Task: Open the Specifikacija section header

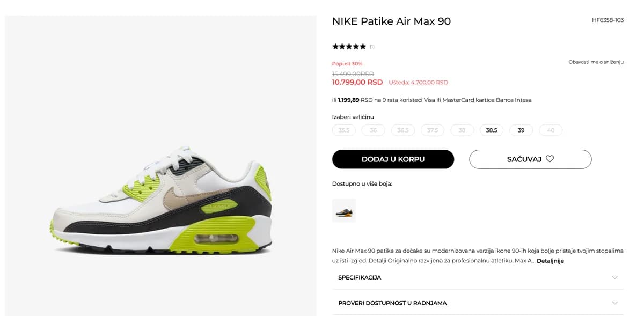Action: click(x=478, y=277)
